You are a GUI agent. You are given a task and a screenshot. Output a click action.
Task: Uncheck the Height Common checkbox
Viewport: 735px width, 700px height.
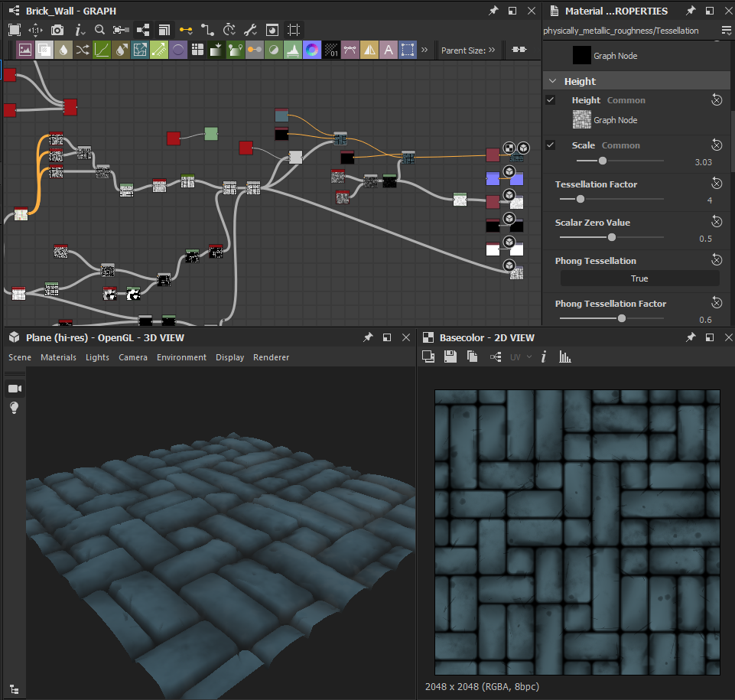(551, 100)
